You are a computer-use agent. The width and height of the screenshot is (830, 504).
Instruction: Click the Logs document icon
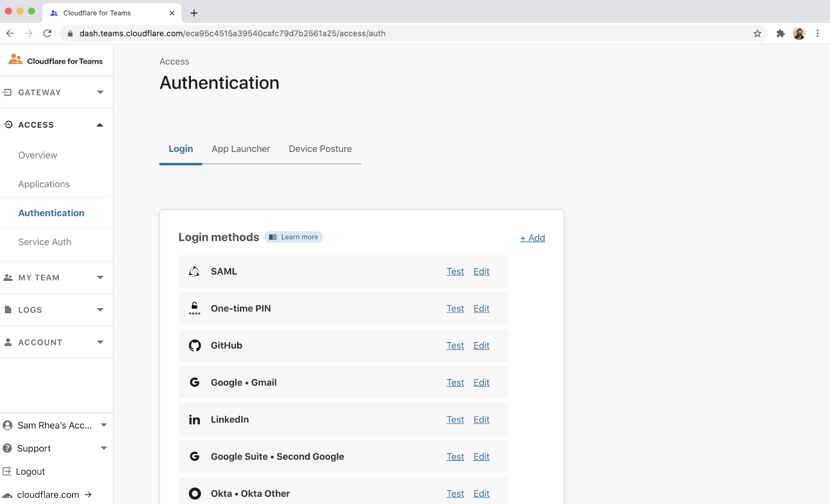click(x=8, y=309)
